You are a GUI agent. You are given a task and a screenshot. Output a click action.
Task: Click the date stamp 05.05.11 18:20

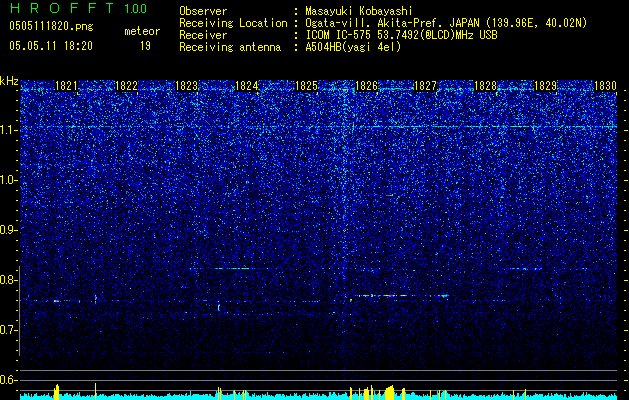(51, 46)
